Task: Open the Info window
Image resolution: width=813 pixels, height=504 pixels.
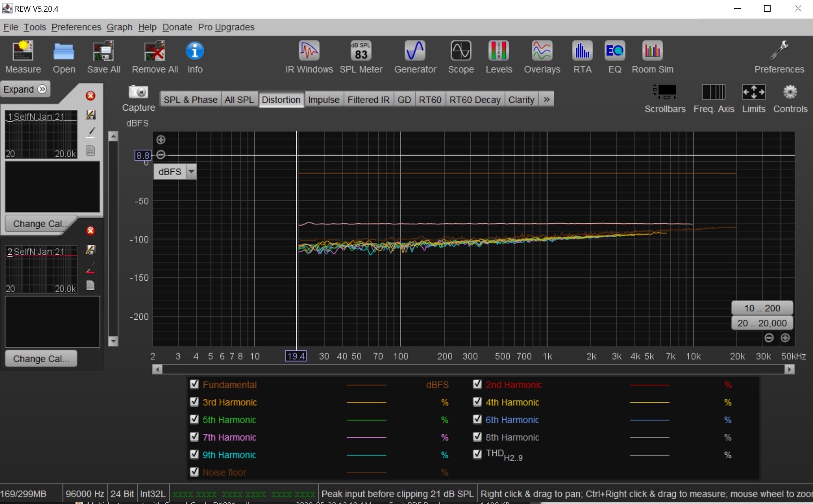Action: (195, 57)
